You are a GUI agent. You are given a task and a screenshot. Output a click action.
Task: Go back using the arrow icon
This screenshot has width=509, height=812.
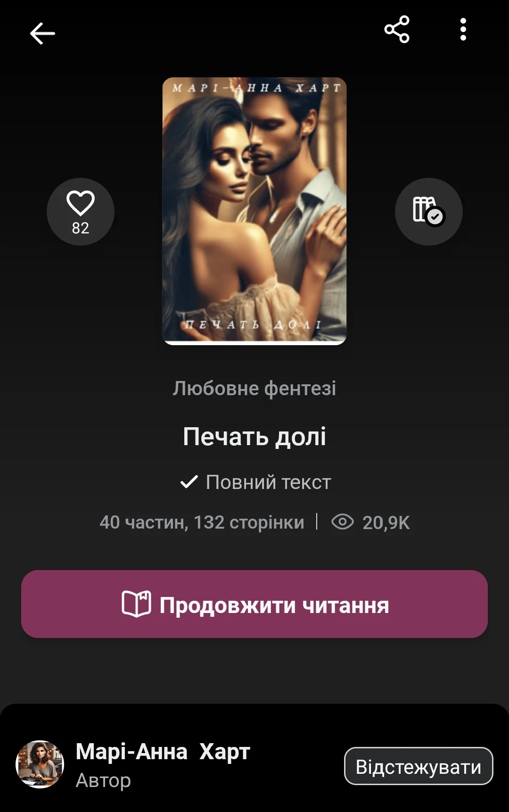pos(42,33)
